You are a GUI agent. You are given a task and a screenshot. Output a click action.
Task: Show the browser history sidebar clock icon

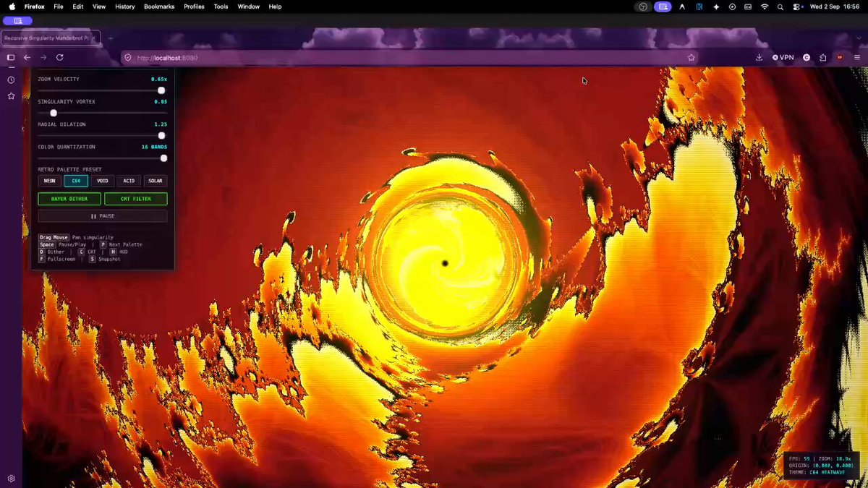[11, 80]
